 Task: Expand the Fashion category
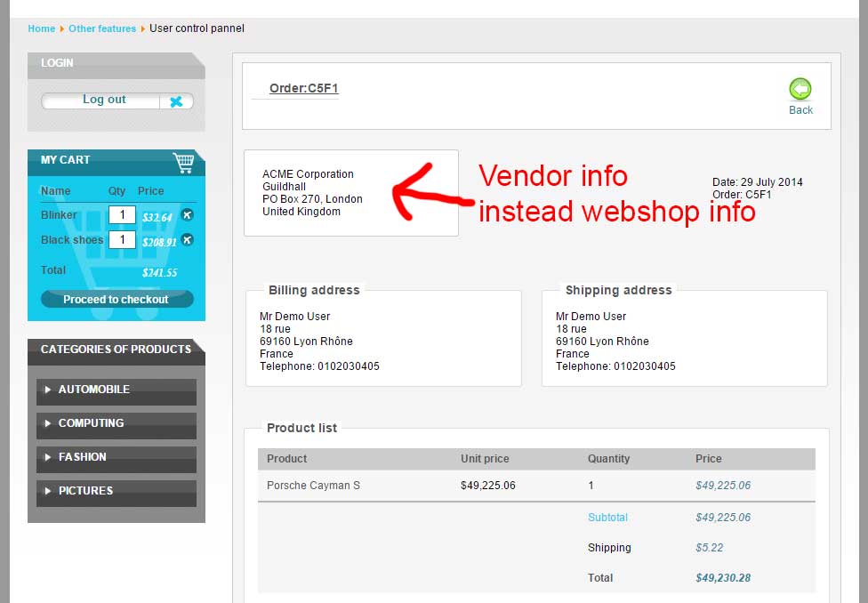click(x=117, y=459)
